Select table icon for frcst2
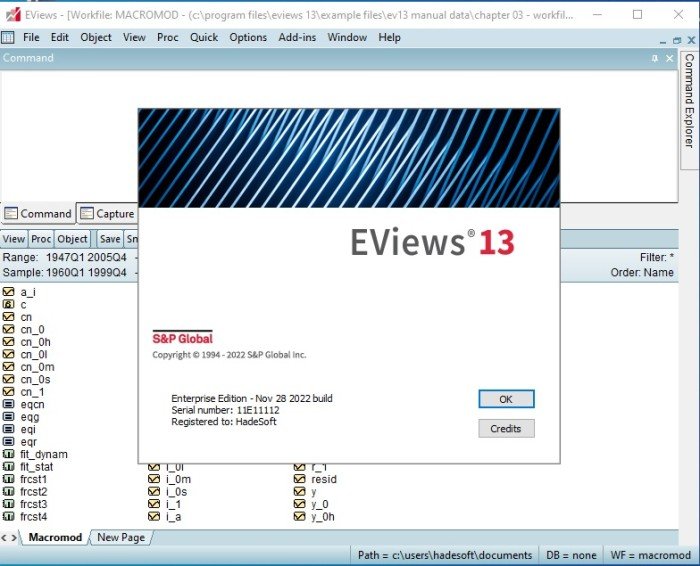This screenshot has height=566, width=700. point(8,492)
